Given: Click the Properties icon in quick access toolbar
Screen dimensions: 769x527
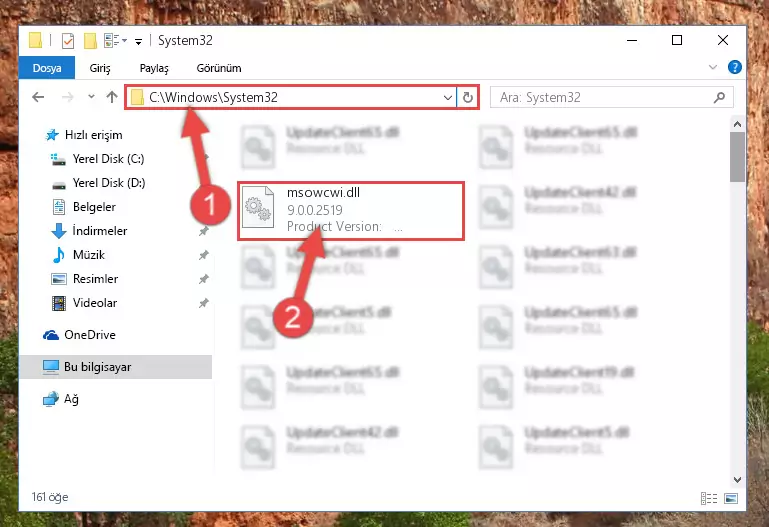Looking at the screenshot, I should pos(68,41).
